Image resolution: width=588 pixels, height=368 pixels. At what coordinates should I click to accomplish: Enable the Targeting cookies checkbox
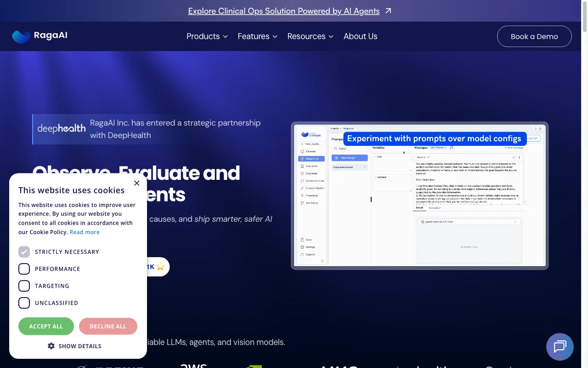coord(24,286)
